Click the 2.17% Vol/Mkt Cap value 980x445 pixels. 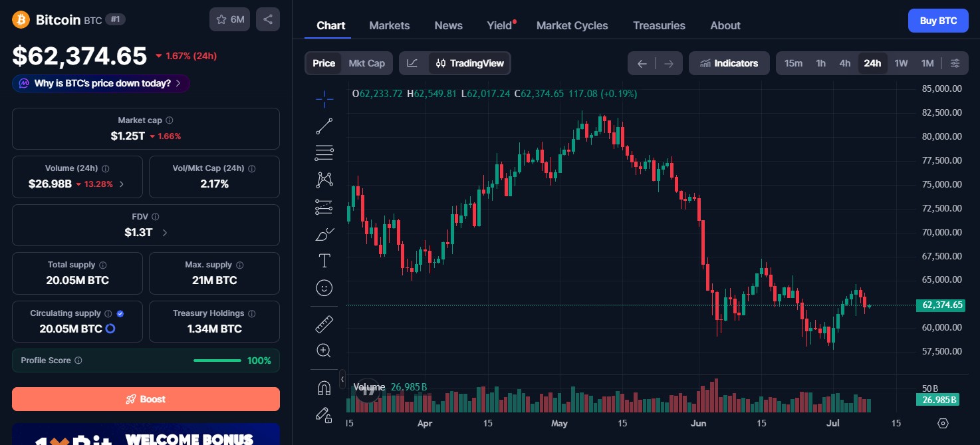pos(214,184)
